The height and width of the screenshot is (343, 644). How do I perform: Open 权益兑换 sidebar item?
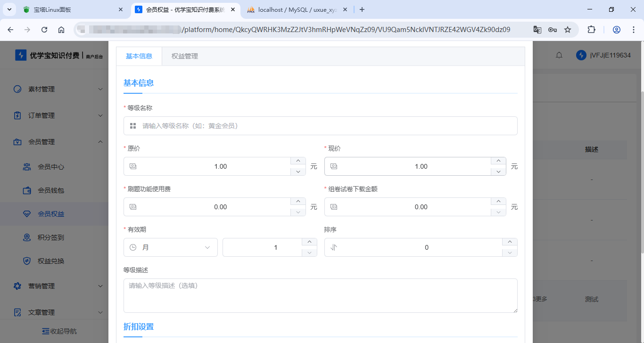[x=50, y=261]
